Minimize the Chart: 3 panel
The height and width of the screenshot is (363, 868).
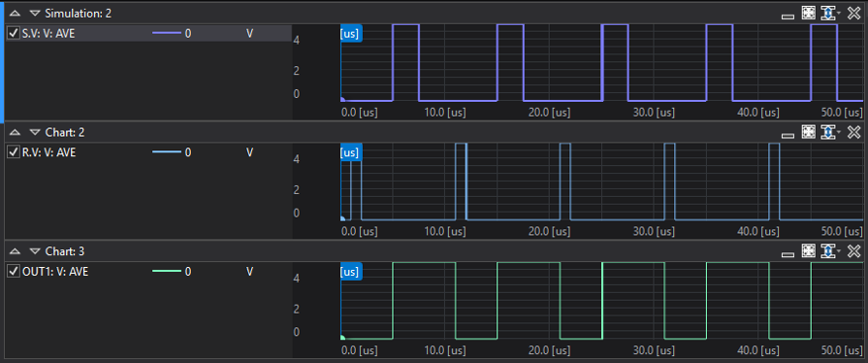[788, 254]
